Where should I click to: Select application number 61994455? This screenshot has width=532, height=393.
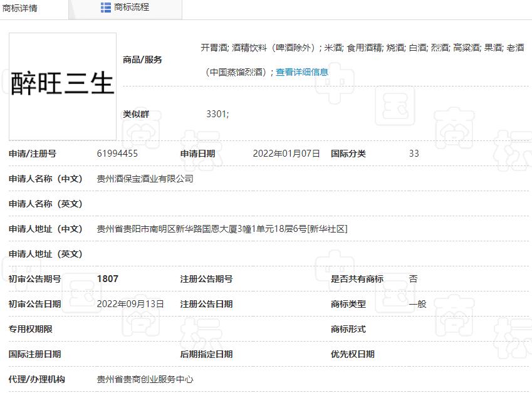pyautogui.click(x=117, y=154)
